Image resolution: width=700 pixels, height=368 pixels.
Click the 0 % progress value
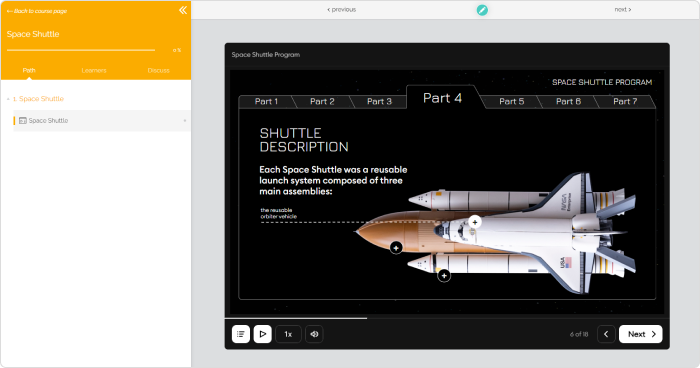(x=177, y=50)
